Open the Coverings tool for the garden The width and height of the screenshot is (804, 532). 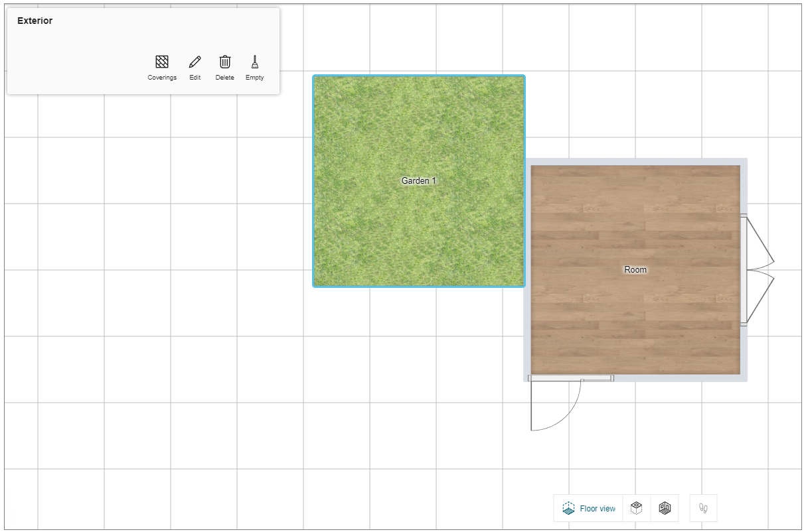[x=162, y=67]
